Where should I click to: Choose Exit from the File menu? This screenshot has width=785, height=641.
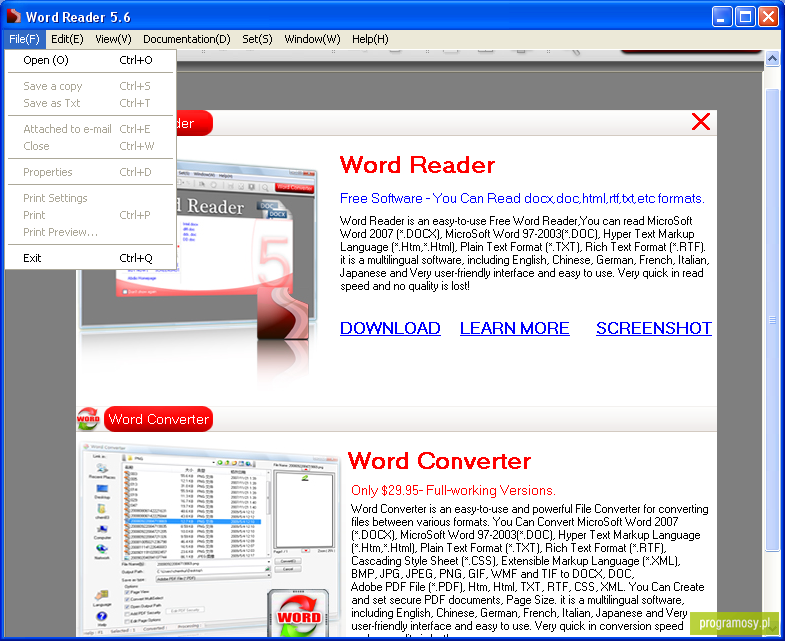click(90, 258)
